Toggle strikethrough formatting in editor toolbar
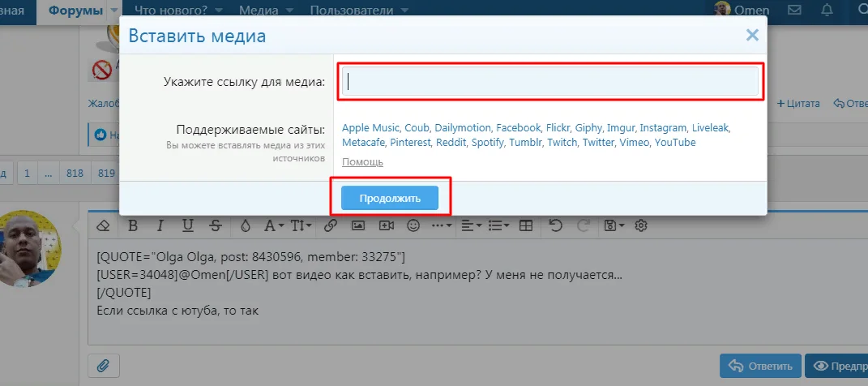 [216, 226]
